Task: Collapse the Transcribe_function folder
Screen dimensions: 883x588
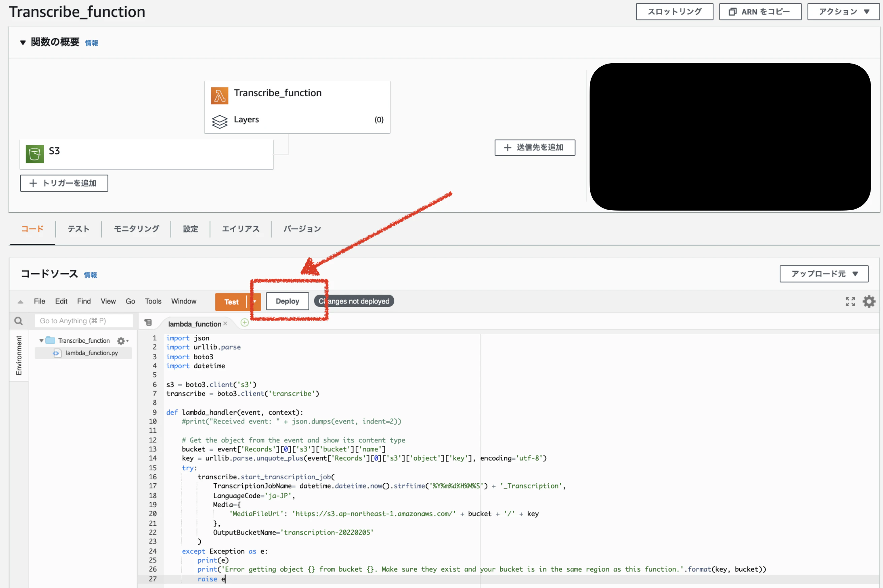Action: (x=41, y=340)
